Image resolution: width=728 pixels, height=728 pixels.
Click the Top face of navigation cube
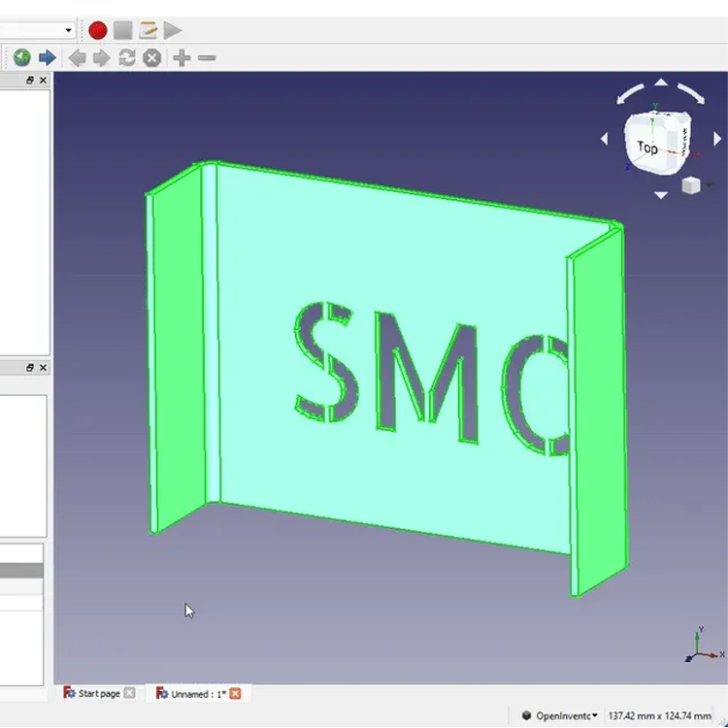tap(648, 147)
